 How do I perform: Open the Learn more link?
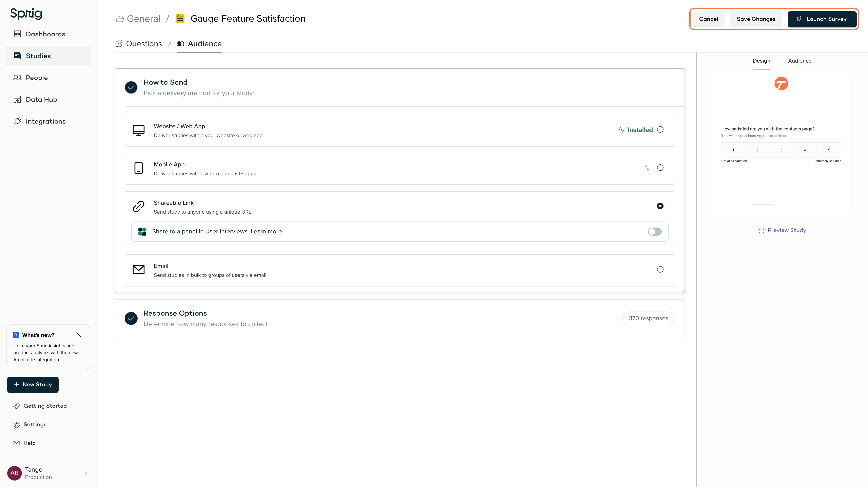[266, 232]
